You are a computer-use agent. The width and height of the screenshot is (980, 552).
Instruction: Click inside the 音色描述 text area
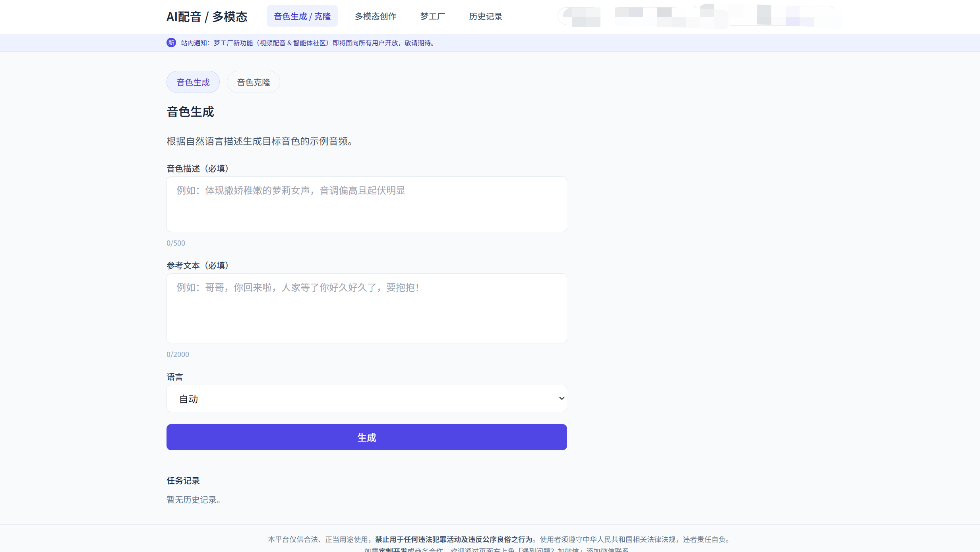click(x=366, y=204)
